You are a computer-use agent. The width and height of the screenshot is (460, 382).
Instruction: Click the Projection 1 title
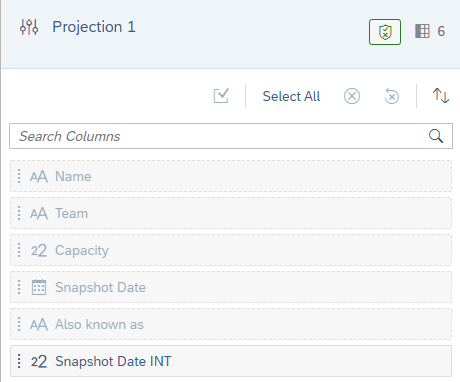pyautogui.click(x=94, y=27)
